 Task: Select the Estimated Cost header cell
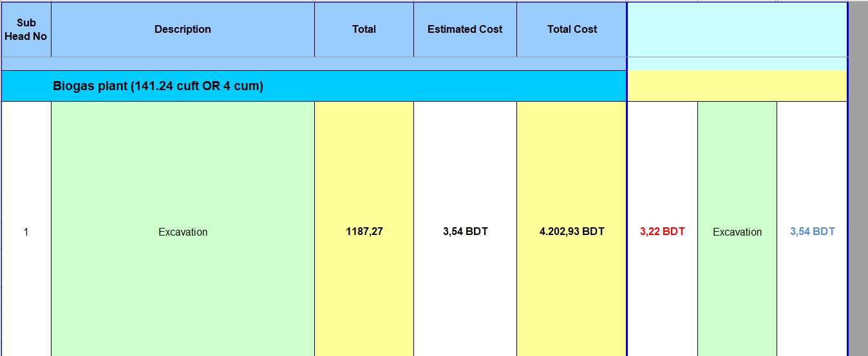pyautogui.click(x=465, y=30)
